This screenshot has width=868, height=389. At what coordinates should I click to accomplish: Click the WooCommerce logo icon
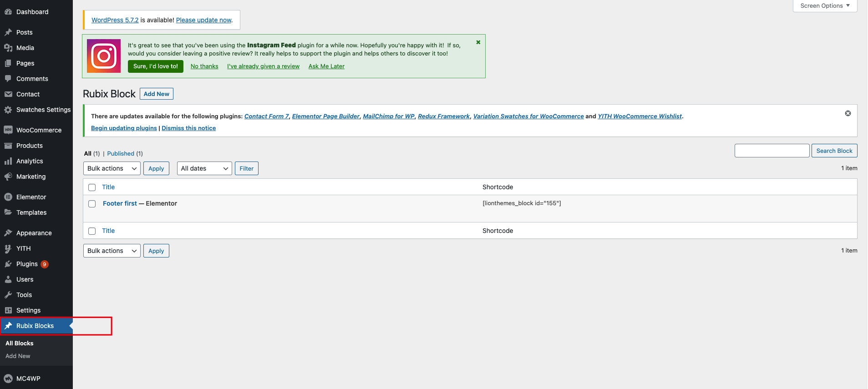[8, 130]
